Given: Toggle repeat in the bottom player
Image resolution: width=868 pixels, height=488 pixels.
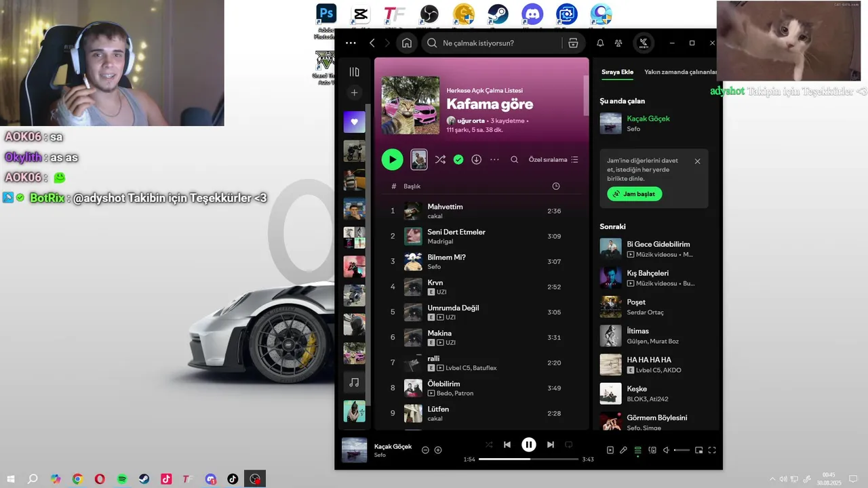Looking at the screenshot, I should [569, 445].
